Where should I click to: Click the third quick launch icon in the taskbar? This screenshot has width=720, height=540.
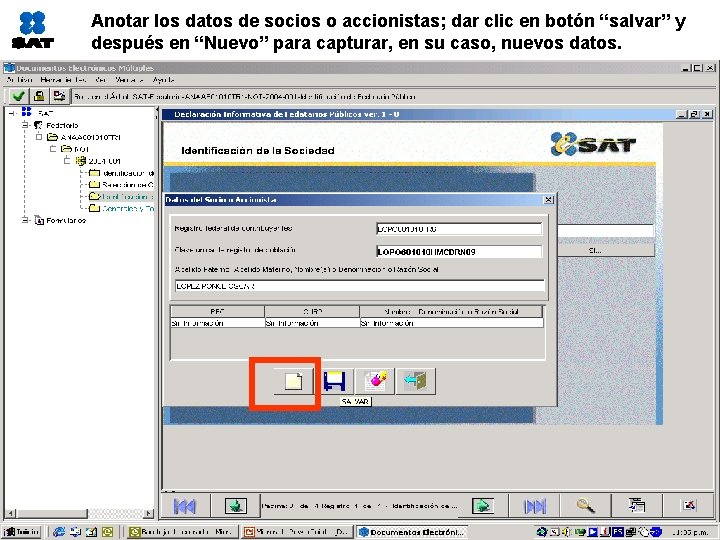click(91, 532)
